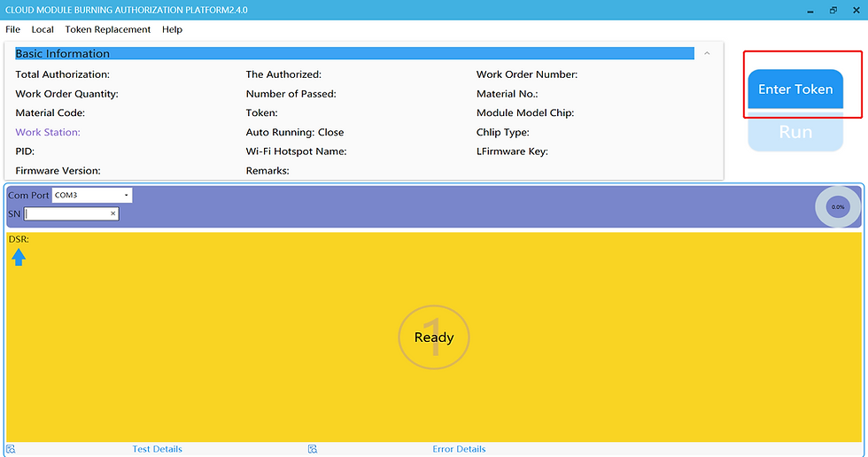Click the 0.0% circular progress indicator

[x=838, y=206]
